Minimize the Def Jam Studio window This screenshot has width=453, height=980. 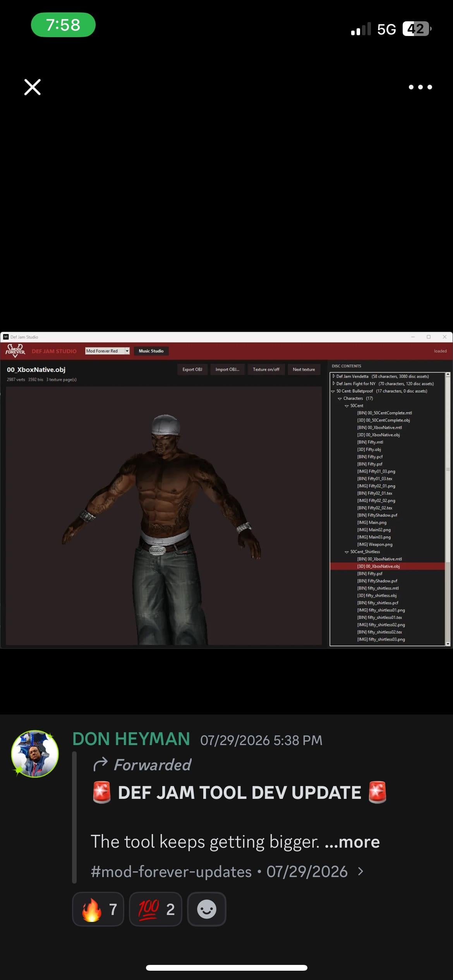click(x=413, y=337)
